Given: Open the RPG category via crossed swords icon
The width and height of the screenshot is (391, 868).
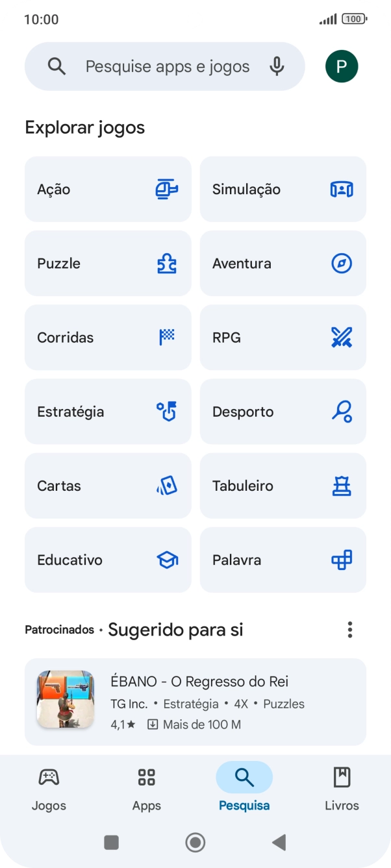Looking at the screenshot, I should pyautogui.click(x=342, y=337).
